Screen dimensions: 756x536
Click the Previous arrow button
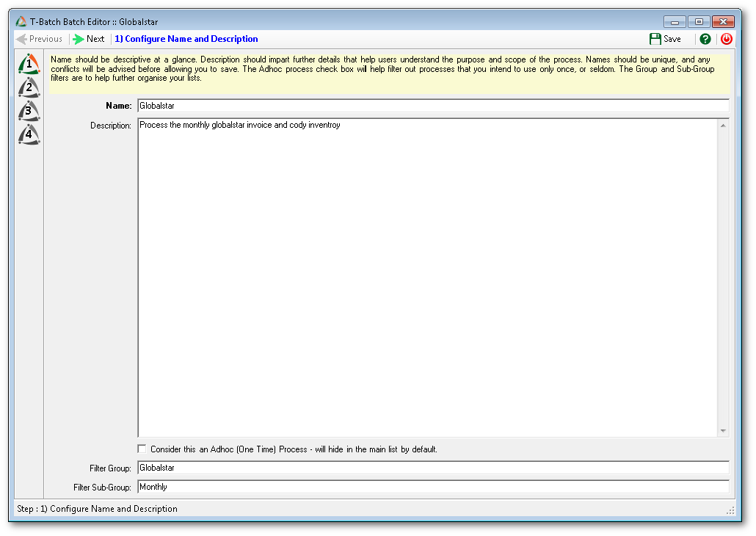coord(39,39)
